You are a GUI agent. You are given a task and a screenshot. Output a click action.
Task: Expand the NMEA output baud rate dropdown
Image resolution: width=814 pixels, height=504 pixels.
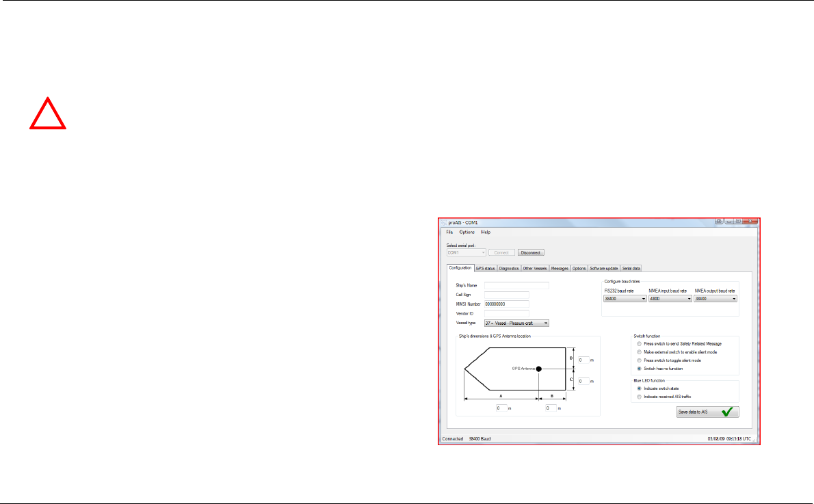click(715, 298)
